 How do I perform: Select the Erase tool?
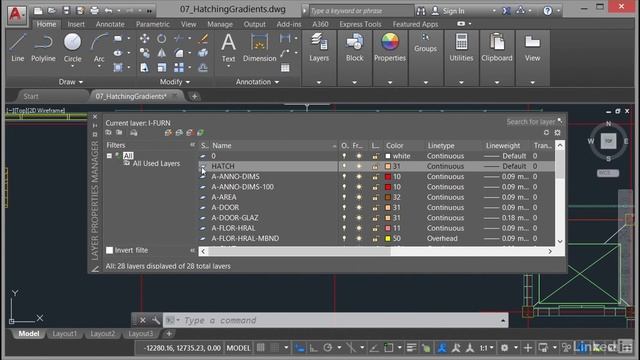[x=203, y=39]
